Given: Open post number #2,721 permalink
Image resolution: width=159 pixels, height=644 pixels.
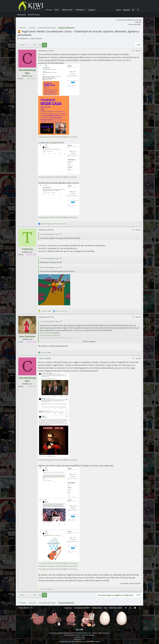Looking at the screenshot, I should 138,51.
